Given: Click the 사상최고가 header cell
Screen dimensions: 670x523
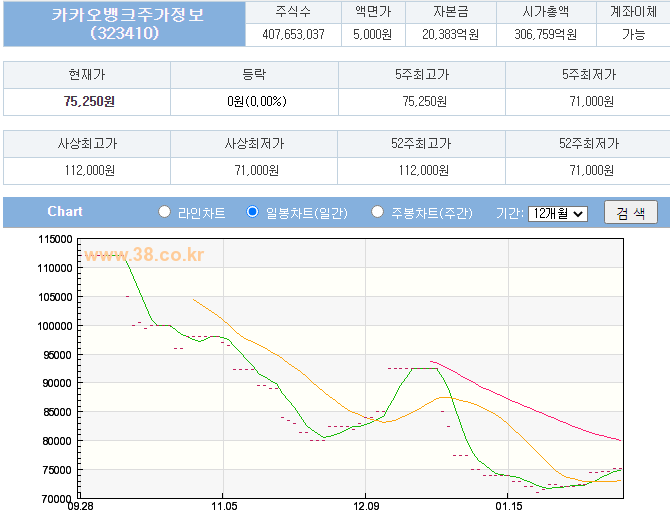Looking at the screenshot, I should [87, 143].
